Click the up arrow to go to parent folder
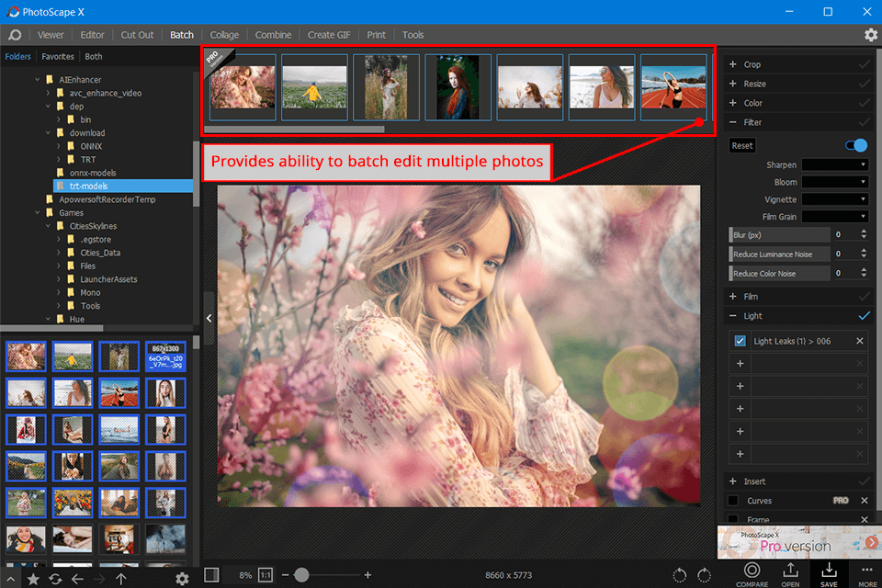The height and width of the screenshot is (588, 882). [121, 580]
